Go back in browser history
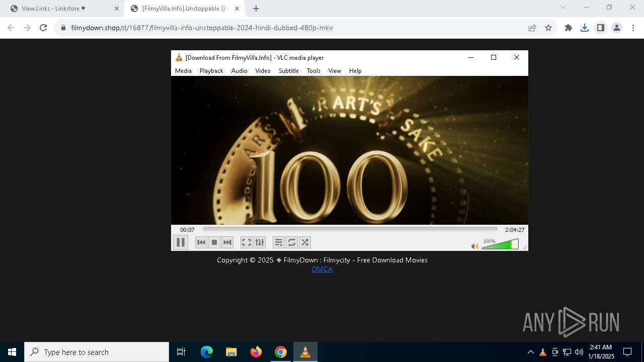 click(x=11, y=28)
